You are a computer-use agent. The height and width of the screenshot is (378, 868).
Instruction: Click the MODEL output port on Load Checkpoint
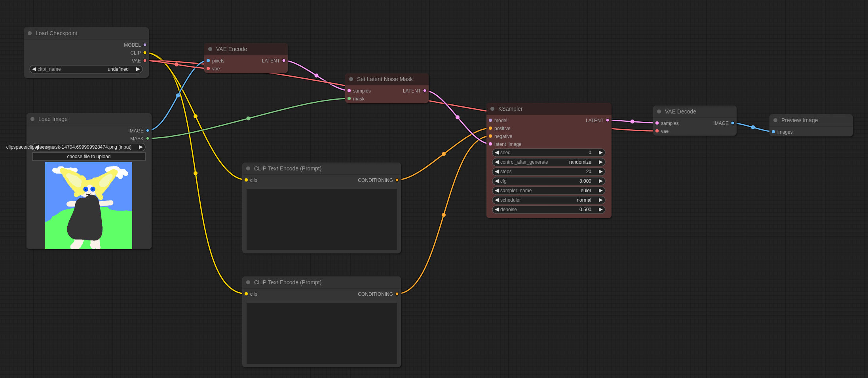pyautogui.click(x=145, y=45)
